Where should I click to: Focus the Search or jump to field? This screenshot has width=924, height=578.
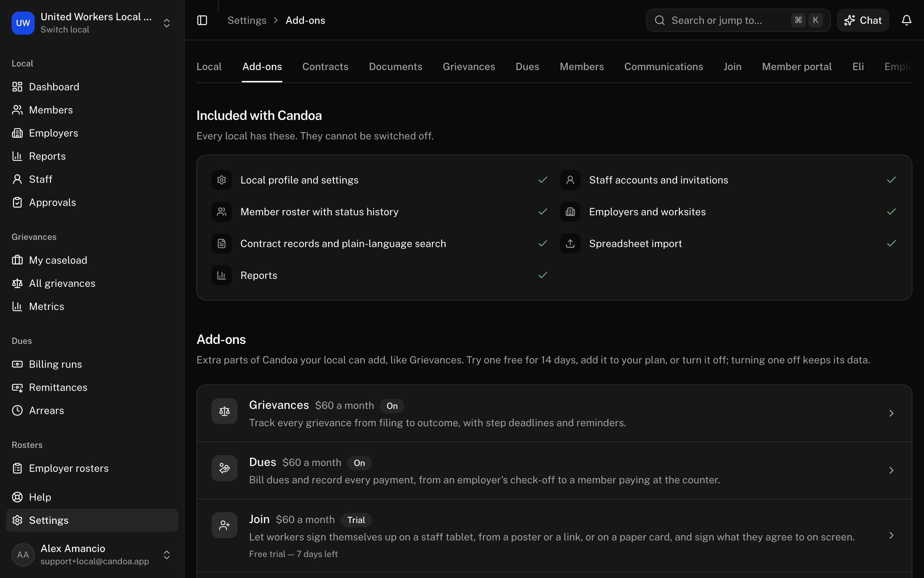[738, 20]
